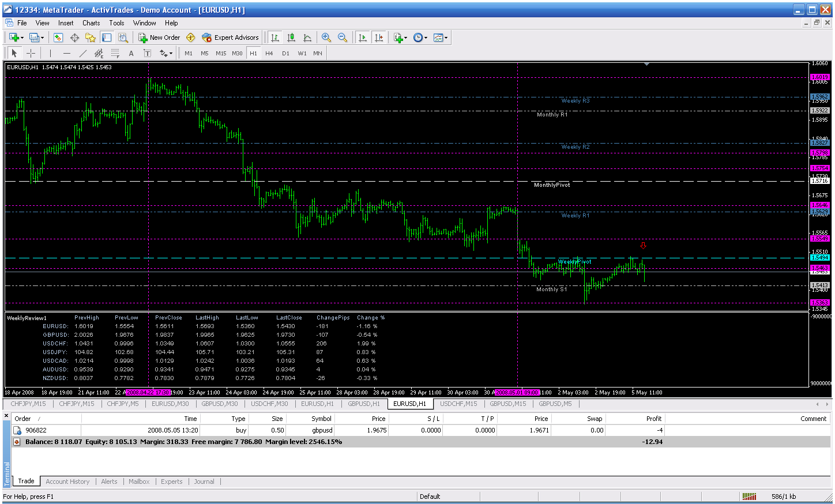Click the Zoom Out magnifier icon
Viewport: 835px width, 504px height.
(343, 37)
